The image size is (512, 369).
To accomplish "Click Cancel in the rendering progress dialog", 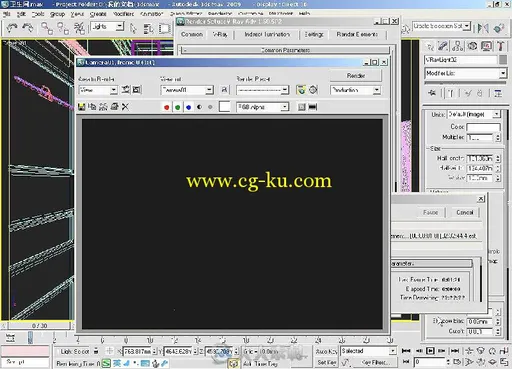I will [x=465, y=212].
